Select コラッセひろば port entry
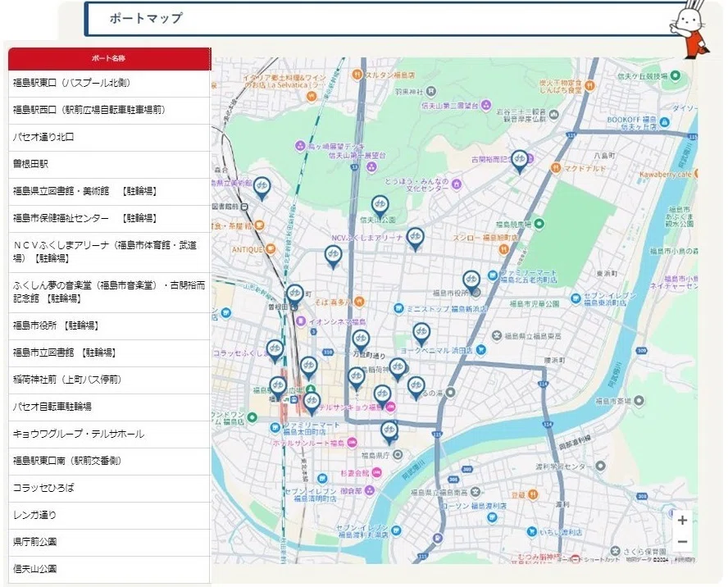Viewport: 728px width, 587px height. [x=109, y=488]
